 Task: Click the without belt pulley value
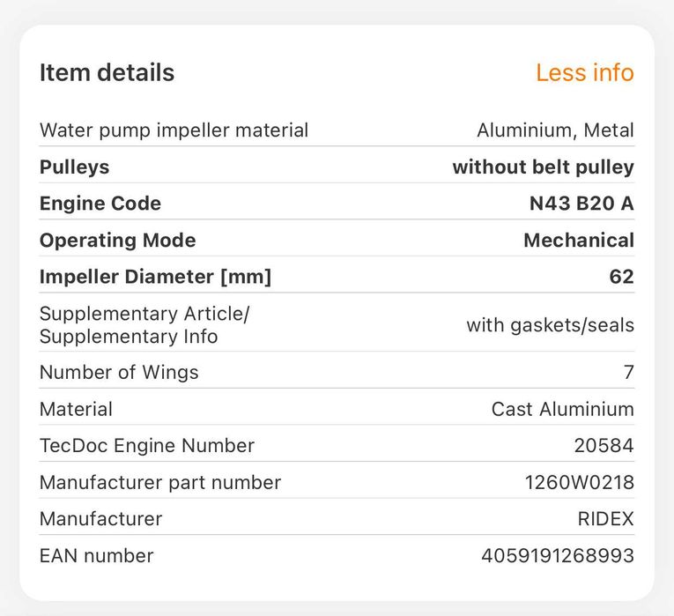[x=543, y=167]
